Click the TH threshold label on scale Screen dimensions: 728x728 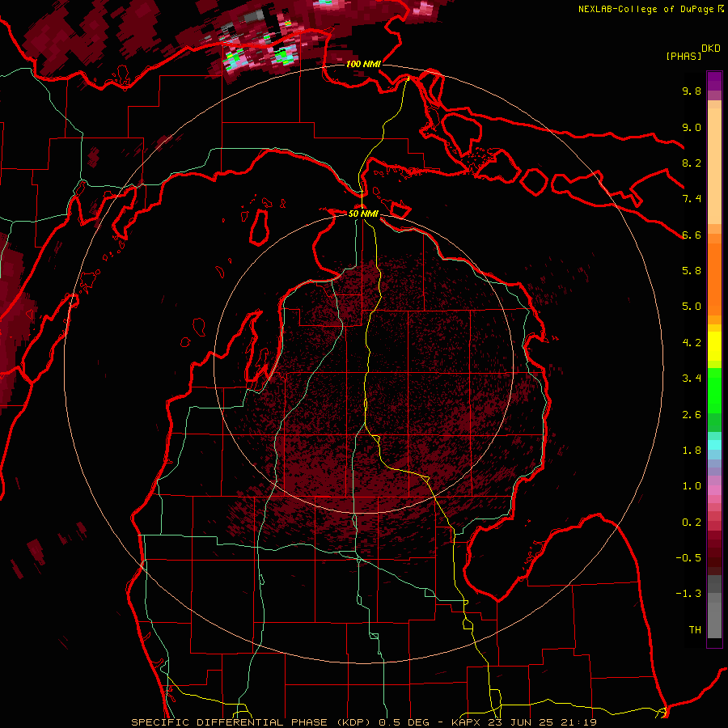[x=695, y=630]
